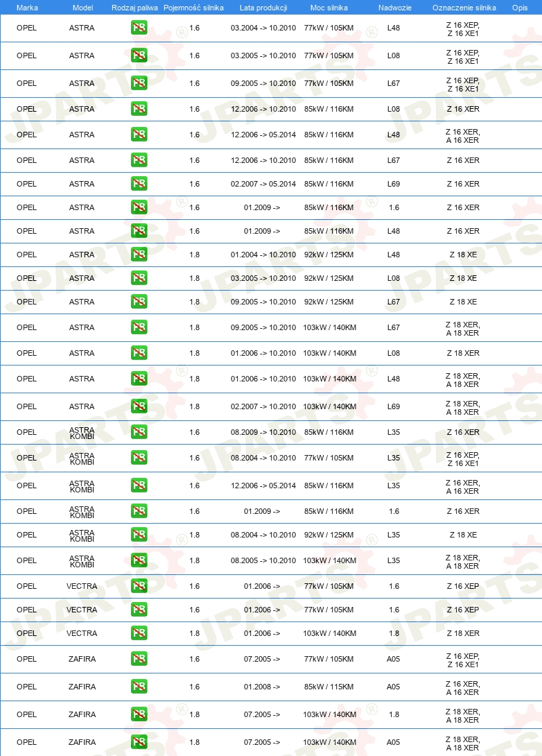
Task: Click fuel icon in Zafira 1.6 07.2005 row
Action: pos(139,659)
